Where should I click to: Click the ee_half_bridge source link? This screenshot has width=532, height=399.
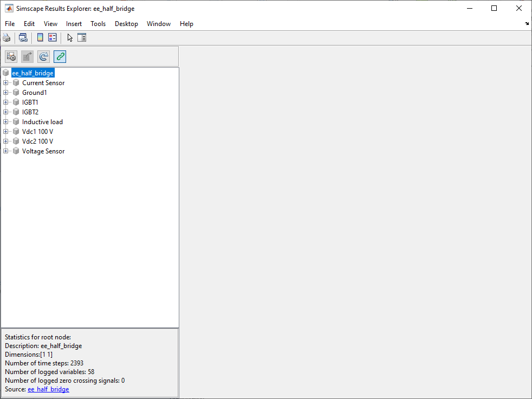48,389
